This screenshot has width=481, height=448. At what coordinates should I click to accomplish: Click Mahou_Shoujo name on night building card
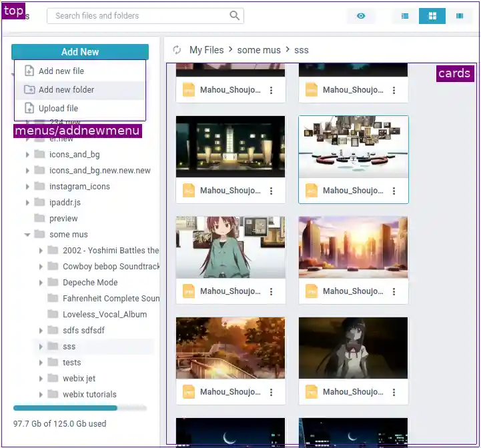click(230, 191)
